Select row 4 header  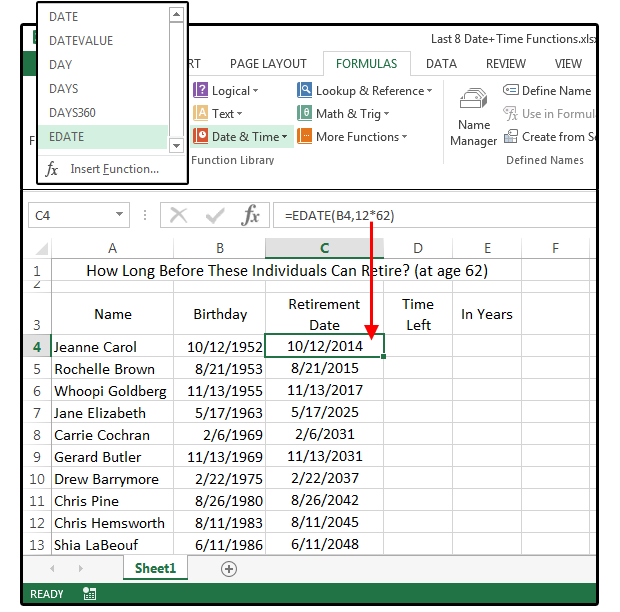[37, 347]
